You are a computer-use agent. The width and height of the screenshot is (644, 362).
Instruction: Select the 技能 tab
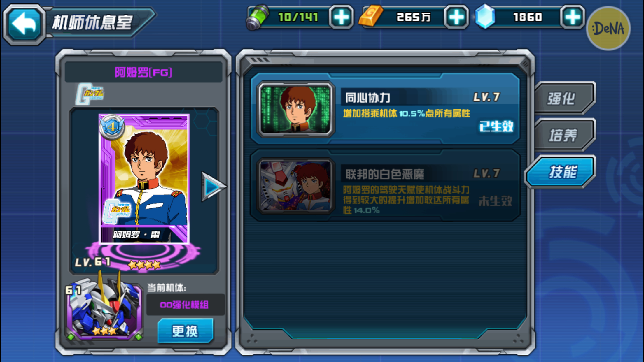pos(561,172)
